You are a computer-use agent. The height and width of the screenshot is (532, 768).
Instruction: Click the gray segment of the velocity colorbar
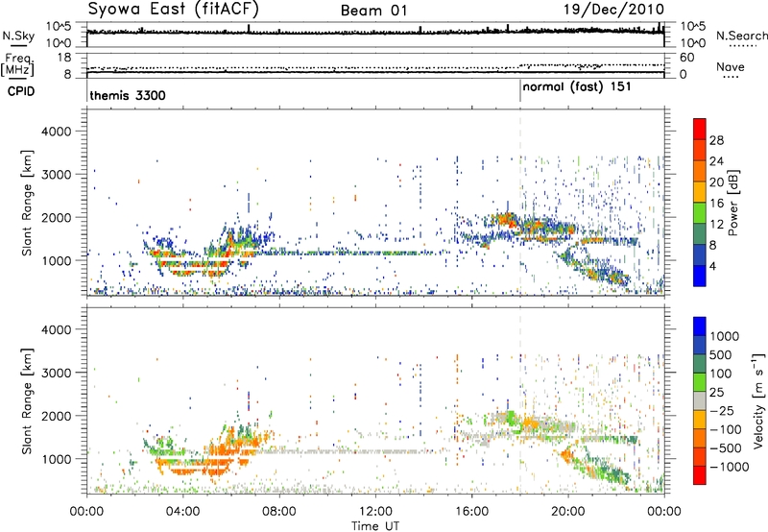point(700,400)
